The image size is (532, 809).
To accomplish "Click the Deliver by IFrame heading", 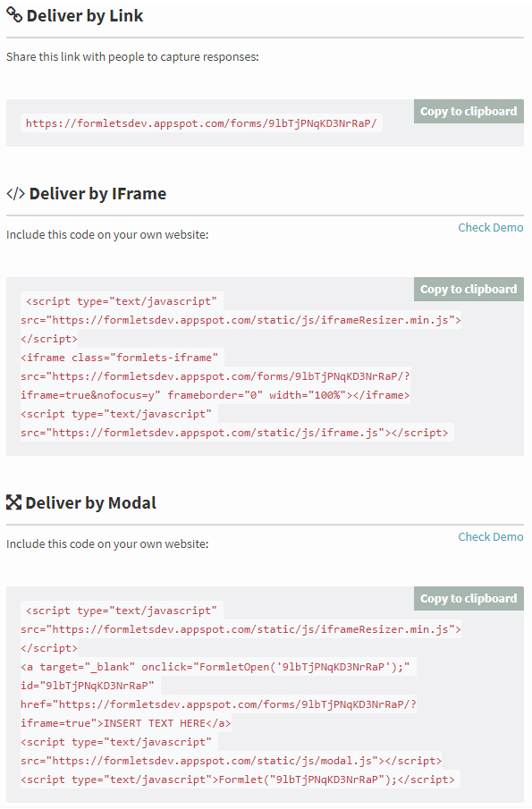I will pos(97,193).
